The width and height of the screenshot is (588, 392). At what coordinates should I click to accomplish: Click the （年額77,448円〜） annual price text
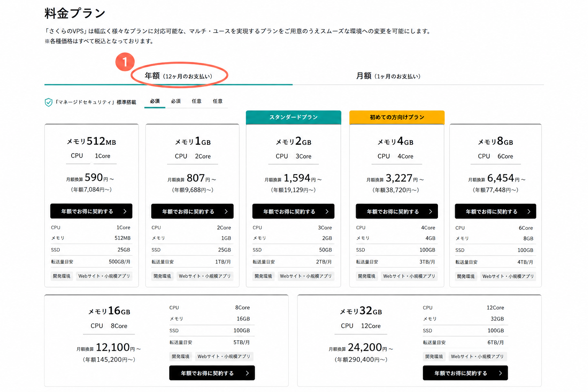click(x=495, y=190)
